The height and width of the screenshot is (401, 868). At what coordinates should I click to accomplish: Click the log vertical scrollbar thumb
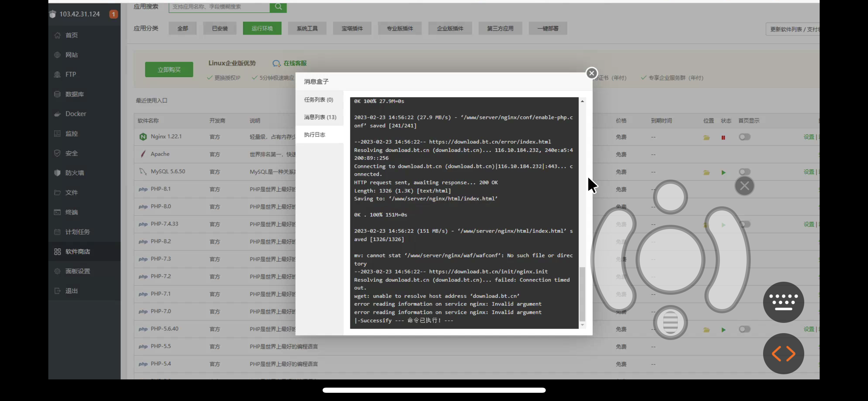(582, 294)
